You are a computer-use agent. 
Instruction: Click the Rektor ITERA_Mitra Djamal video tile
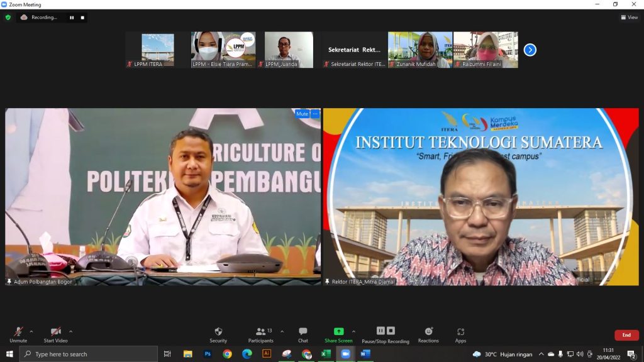click(481, 197)
